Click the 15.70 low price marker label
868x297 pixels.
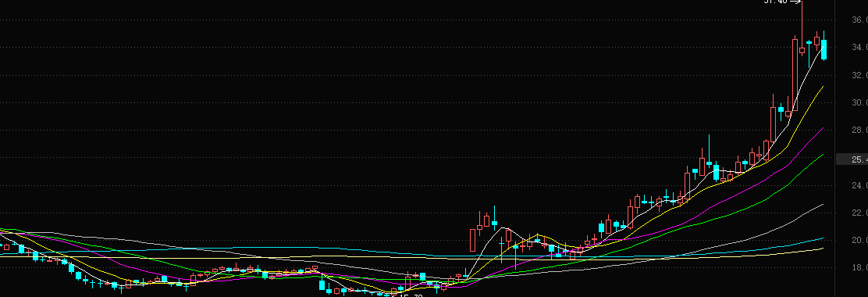[x=411, y=295]
